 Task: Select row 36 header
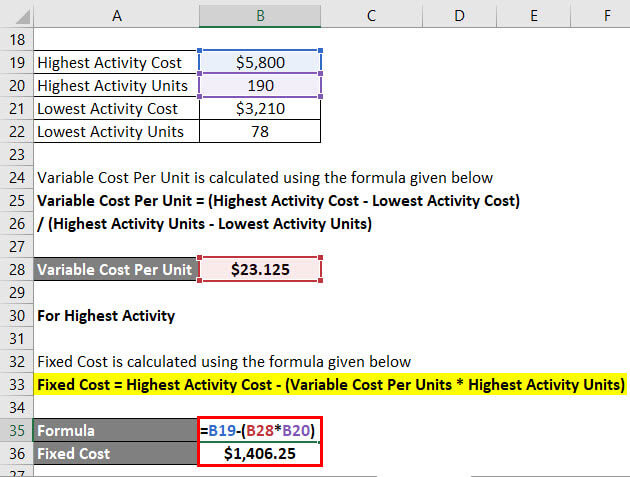17,453
